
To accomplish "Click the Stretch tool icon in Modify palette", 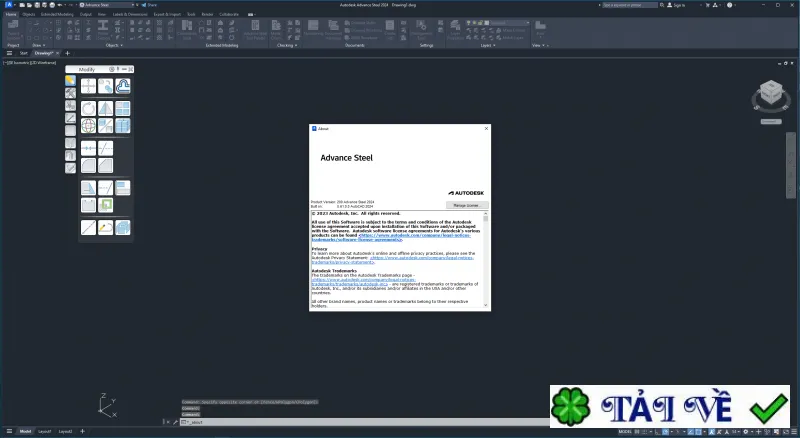I will coord(88,188).
